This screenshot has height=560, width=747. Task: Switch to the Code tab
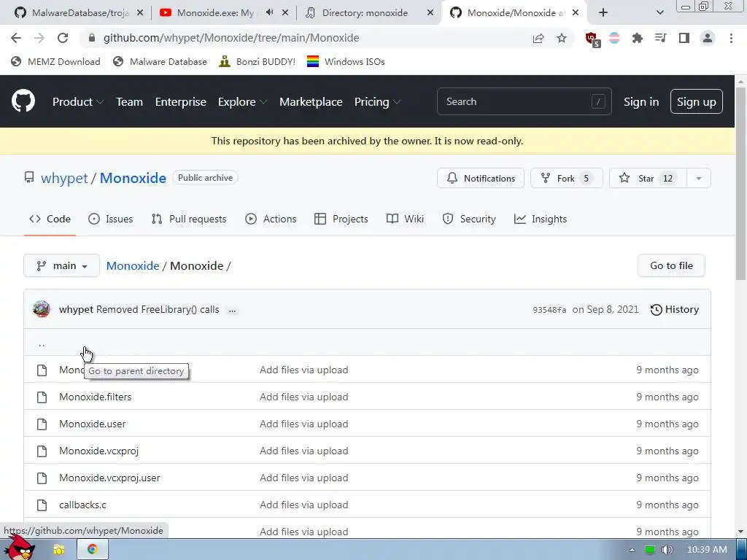coord(50,219)
